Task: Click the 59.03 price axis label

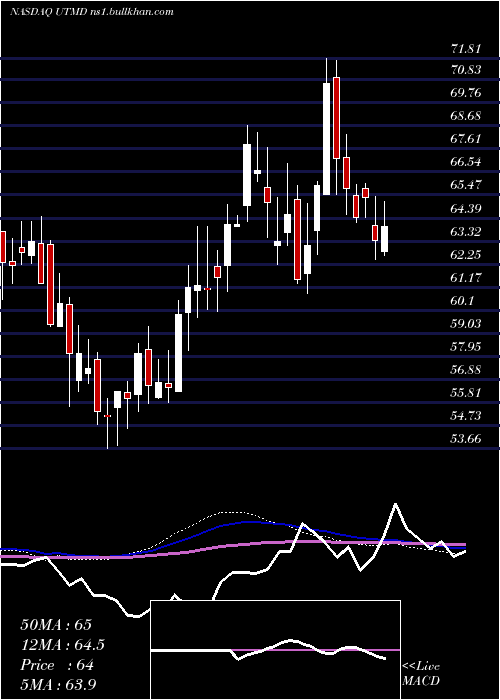Action: 466,323
